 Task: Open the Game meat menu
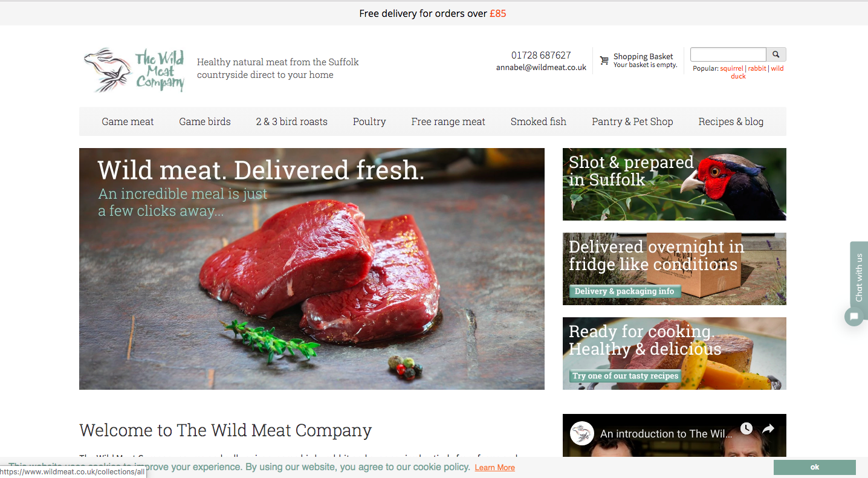[x=128, y=121]
